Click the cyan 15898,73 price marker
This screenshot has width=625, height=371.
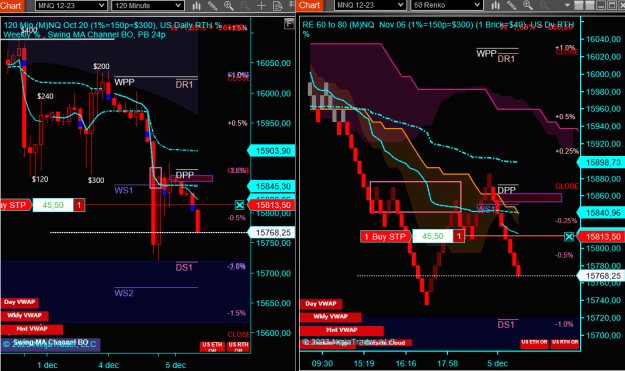click(x=601, y=163)
